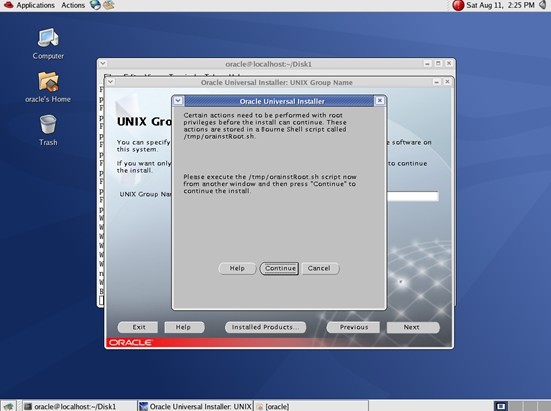Click the clock showing Sat Aug 11
The height and width of the screenshot is (411, 551).
pos(500,5)
